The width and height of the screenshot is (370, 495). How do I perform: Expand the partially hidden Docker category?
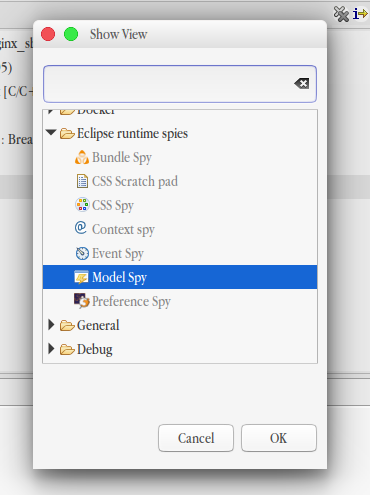click(51, 112)
